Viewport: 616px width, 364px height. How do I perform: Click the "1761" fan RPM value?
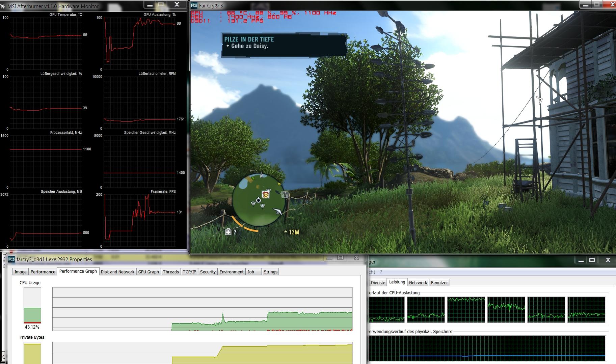[181, 119]
